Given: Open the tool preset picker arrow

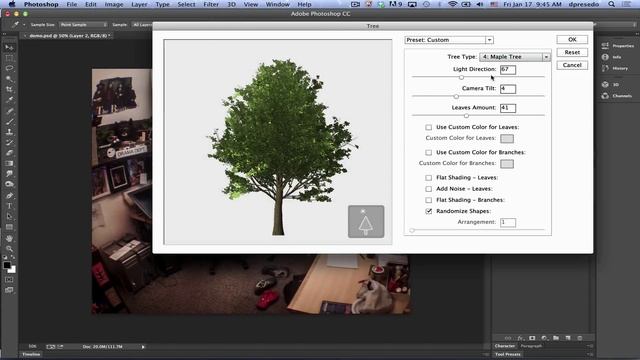Looking at the screenshot, I should pos(24,25).
